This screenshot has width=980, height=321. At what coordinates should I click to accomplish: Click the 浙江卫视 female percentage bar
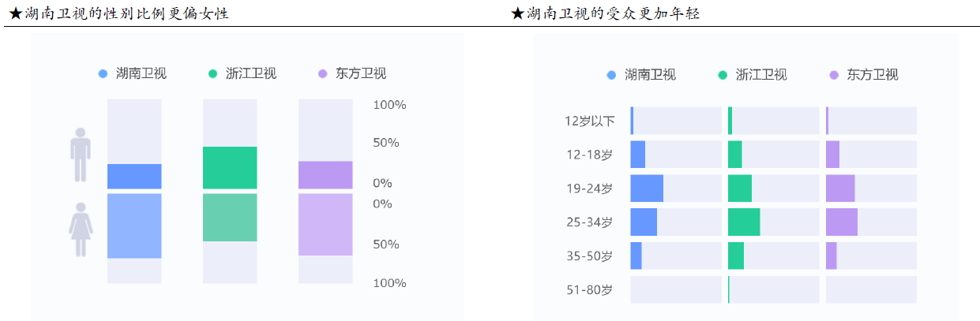point(230,218)
